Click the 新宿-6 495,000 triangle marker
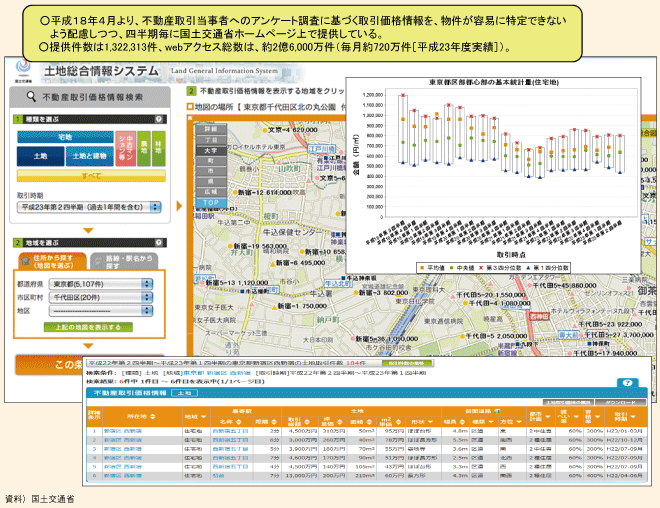Image resolution: width=660 pixels, height=508 pixels. pyautogui.click(x=272, y=263)
